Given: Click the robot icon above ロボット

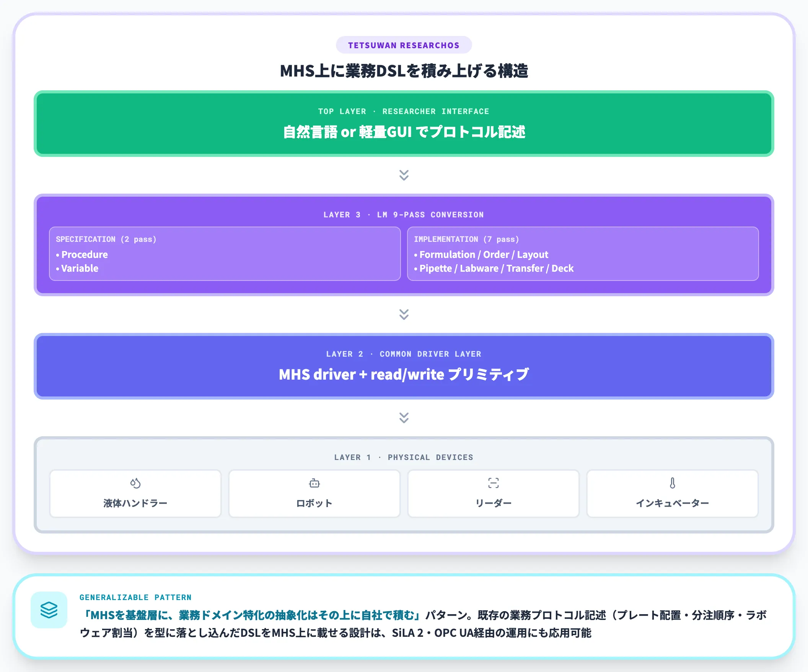Looking at the screenshot, I should (314, 483).
